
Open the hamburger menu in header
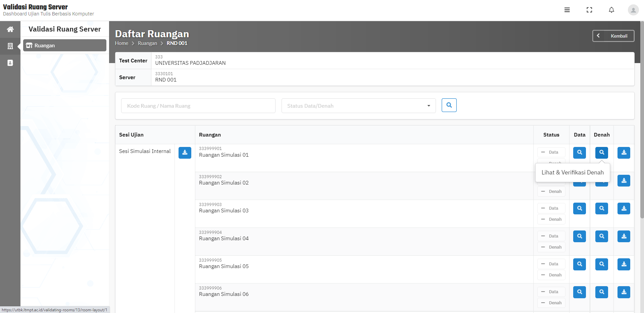[567, 10]
